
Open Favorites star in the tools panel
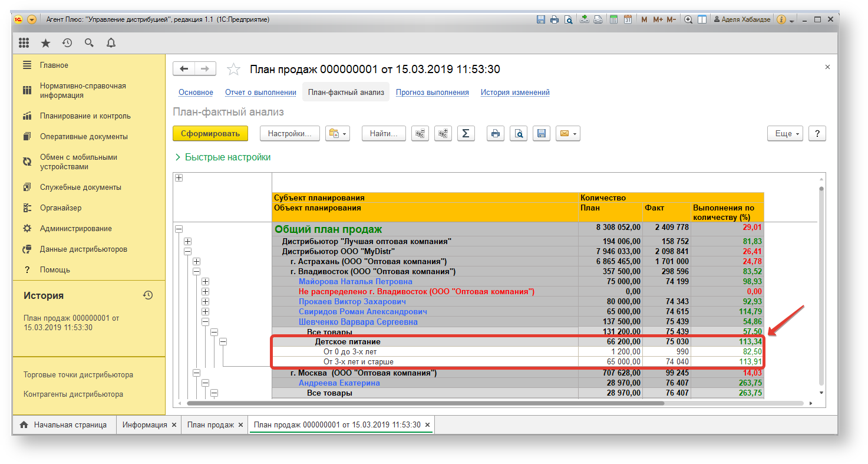pyautogui.click(x=45, y=42)
